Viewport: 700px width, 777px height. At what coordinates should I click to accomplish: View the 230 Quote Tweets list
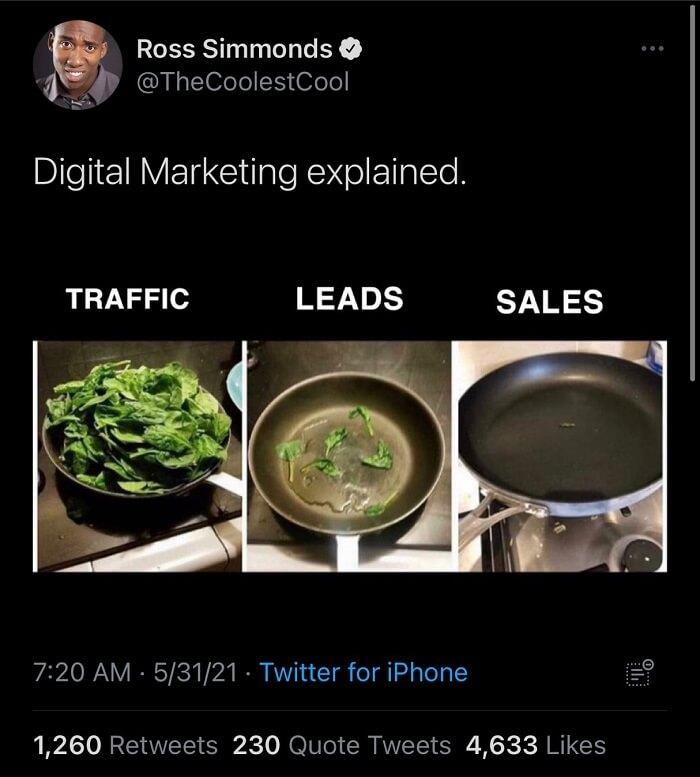[342, 745]
